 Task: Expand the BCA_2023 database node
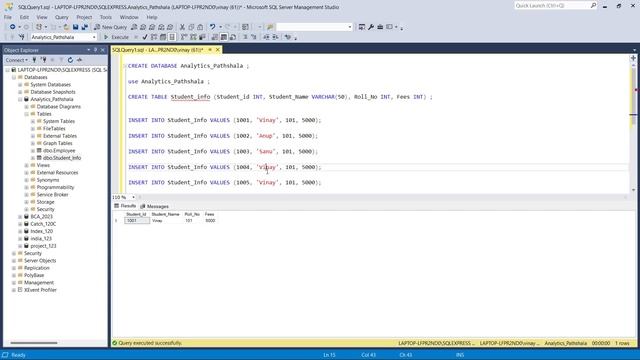tap(20, 217)
